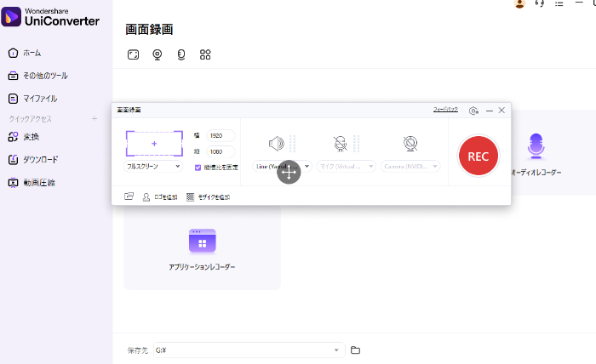
Task: Click the picture-in-picture icon in dialog footer
Action: tap(129, 196)
